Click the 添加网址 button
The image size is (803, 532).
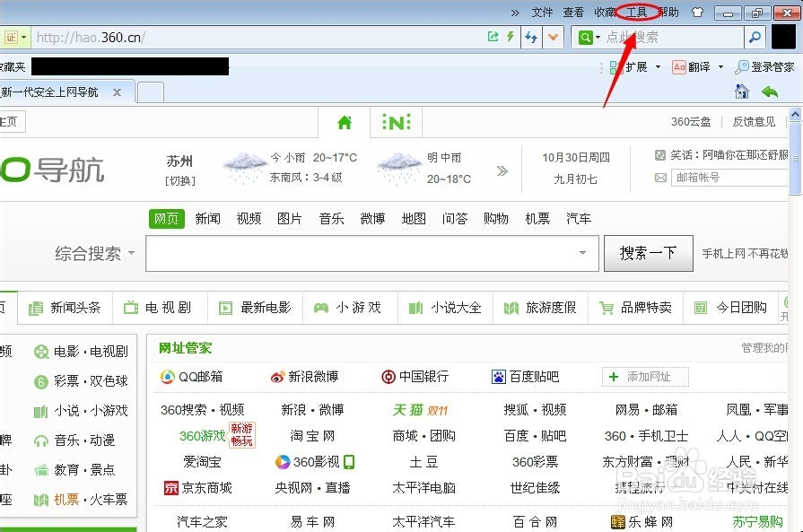(x=645, y=377)
